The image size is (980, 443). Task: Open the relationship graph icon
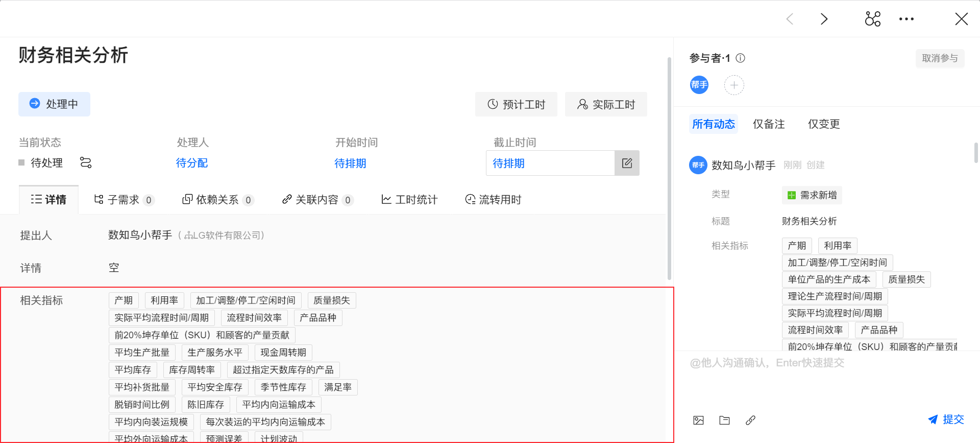[x=873, y=19]
